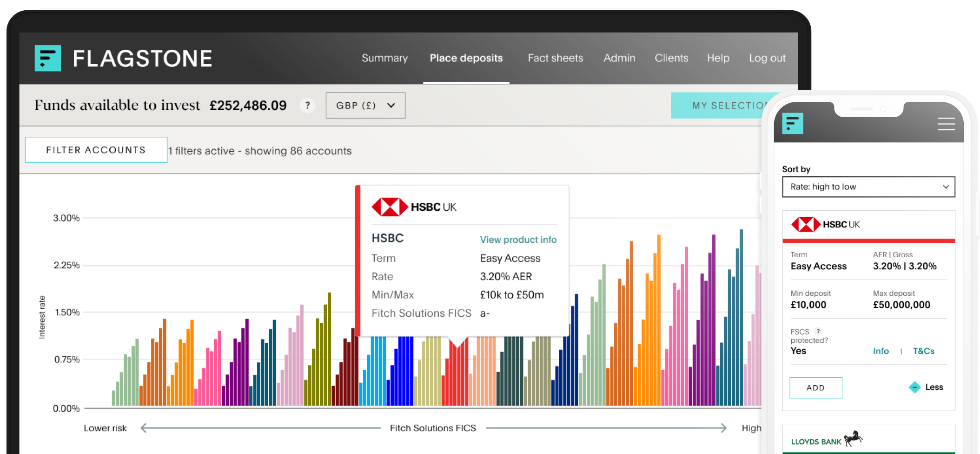Viewport: 980px width, 454px height.
Task: Click the teal diamond icon beside Less
Action: point(914,387)
